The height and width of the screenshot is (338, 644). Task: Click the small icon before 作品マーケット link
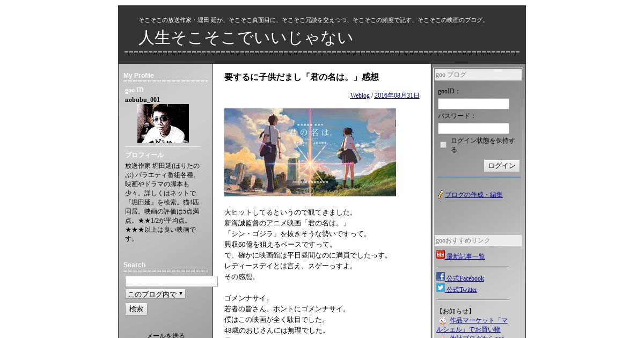pos(443,321)
